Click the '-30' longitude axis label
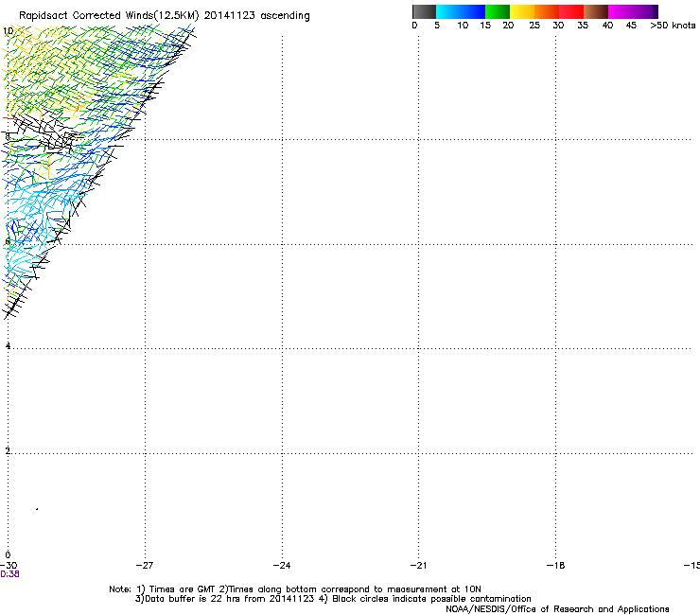700x615 pixels. click(x=7, y=566)
